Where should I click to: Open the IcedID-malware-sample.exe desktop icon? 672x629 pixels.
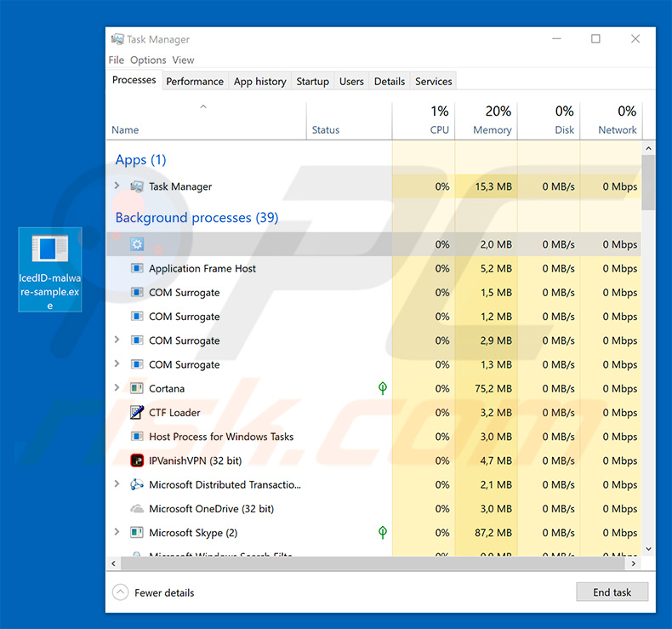tap(49, 269)
